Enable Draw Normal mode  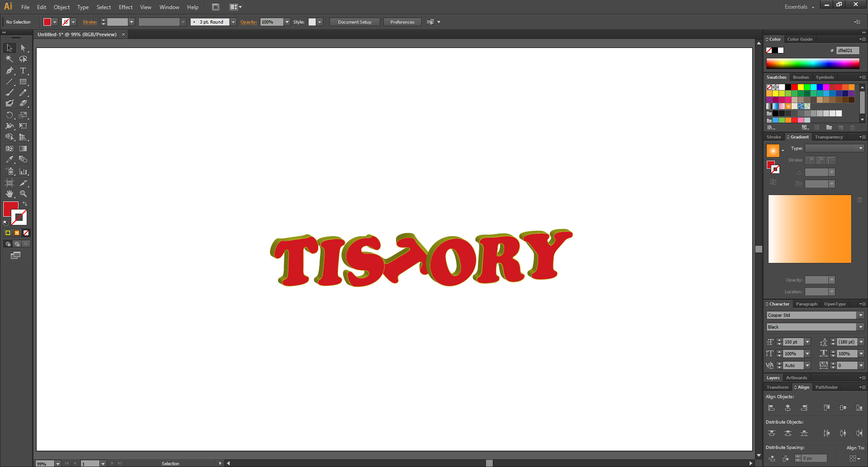point(8,244)
